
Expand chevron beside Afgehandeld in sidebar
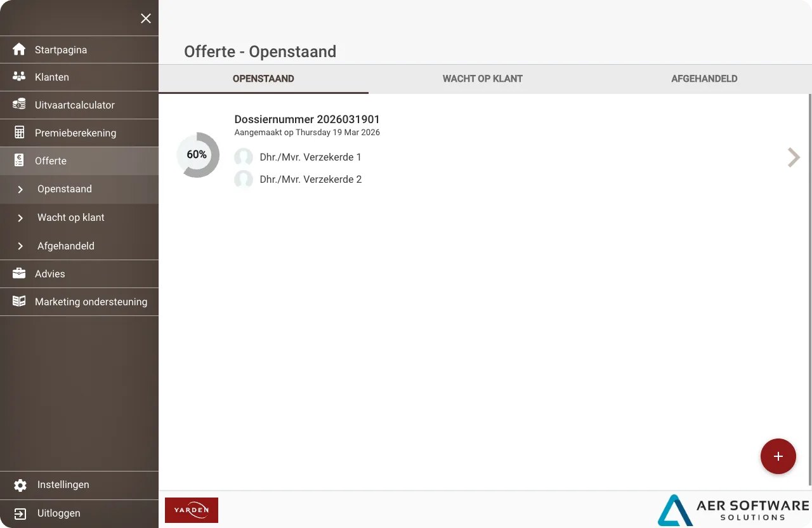pyautogui.click(x=20, y=246)
